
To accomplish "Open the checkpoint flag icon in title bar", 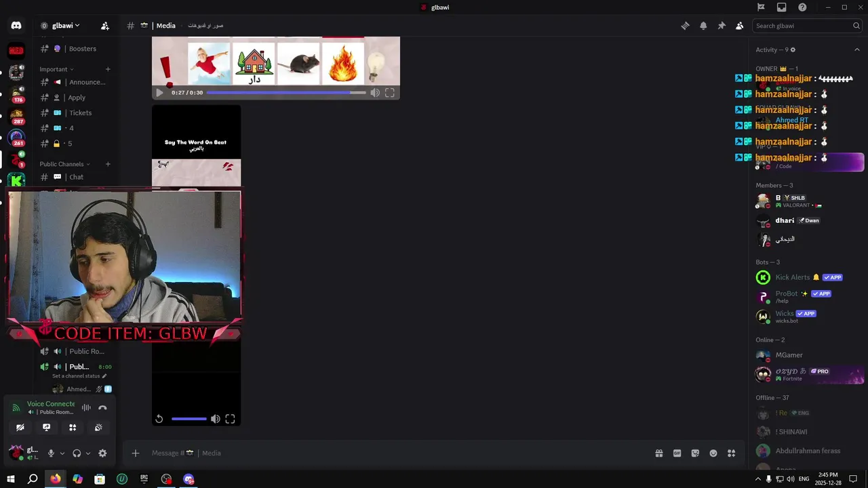I will (761, 7).
